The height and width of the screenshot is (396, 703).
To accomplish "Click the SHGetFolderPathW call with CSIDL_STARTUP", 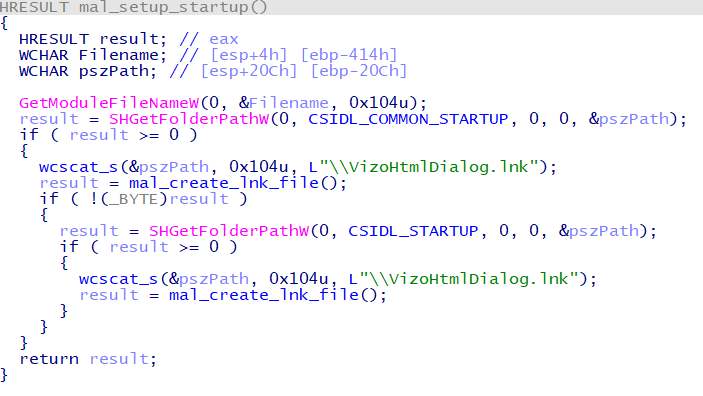I will (x=229, y=231).
